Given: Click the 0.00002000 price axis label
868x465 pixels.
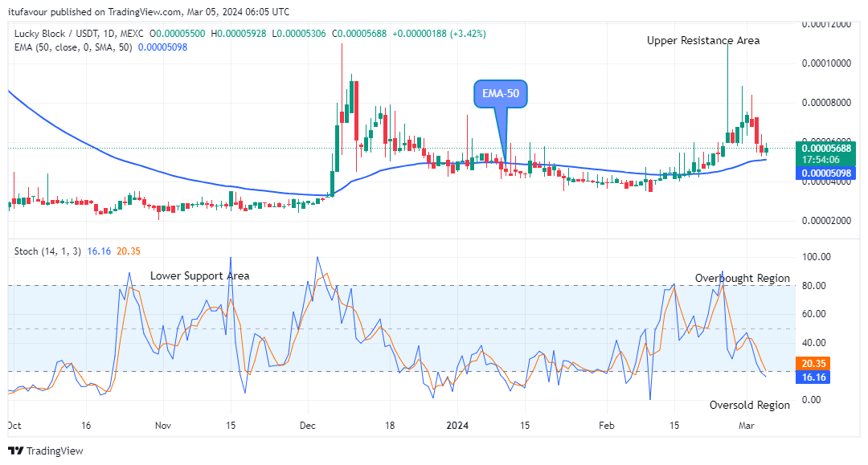Looking at the screenshot, I should click(826, 221).
